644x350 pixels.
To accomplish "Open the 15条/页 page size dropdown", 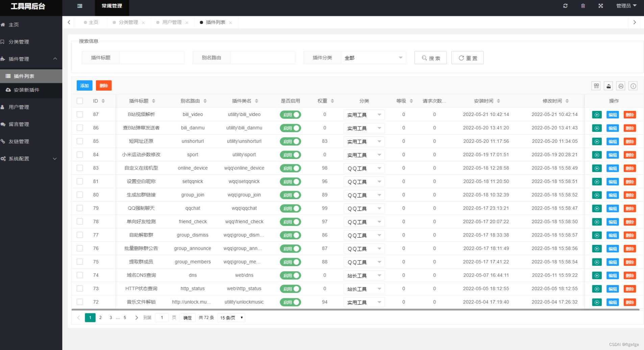I will click(231, 318).
